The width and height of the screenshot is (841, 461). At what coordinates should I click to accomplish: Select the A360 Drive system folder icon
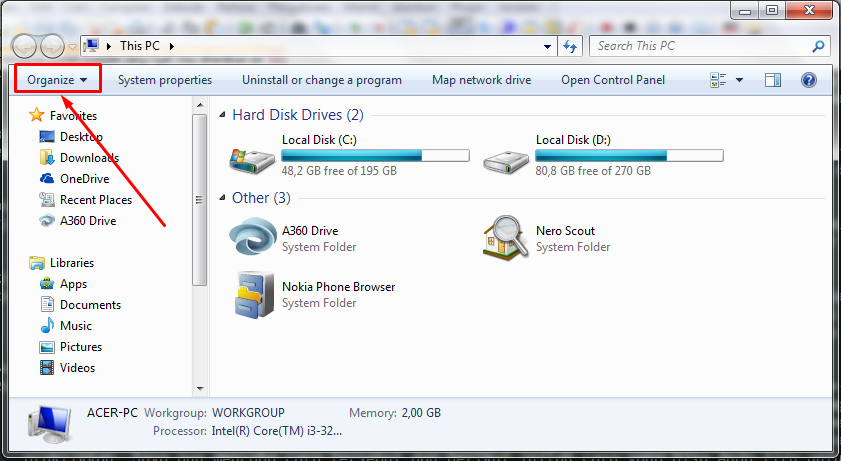click(x=253, y=237)
